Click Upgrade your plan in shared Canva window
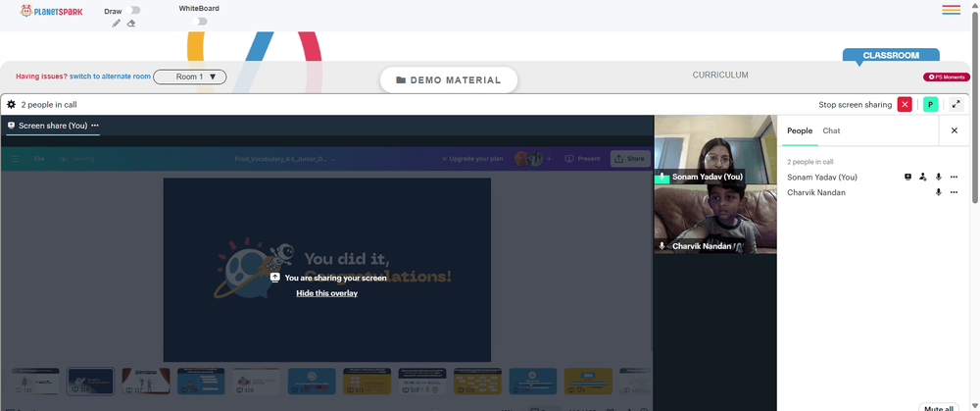This screenshot has height=411, width=980. pos(472,159)
